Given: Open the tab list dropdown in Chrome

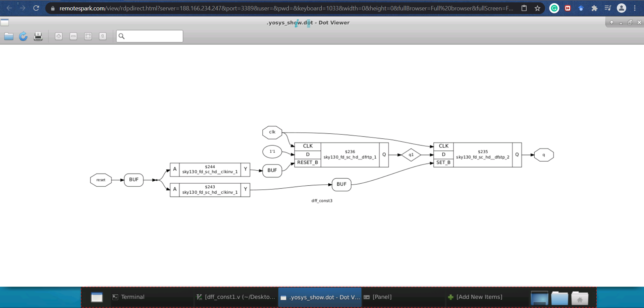Looking at the screenshot, I should pos(608,8).
